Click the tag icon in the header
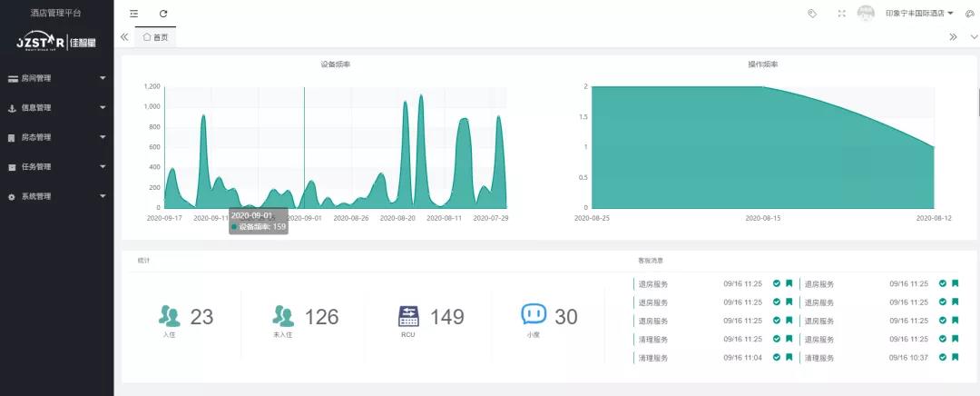The image size is (980, 396). [812, 14]
